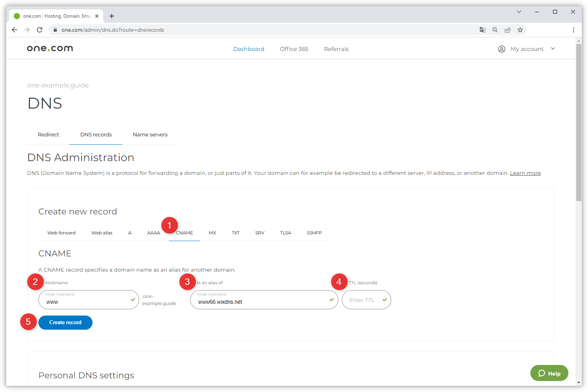
Task: Switch to the Name servers tab
Action: coord(150,134)
